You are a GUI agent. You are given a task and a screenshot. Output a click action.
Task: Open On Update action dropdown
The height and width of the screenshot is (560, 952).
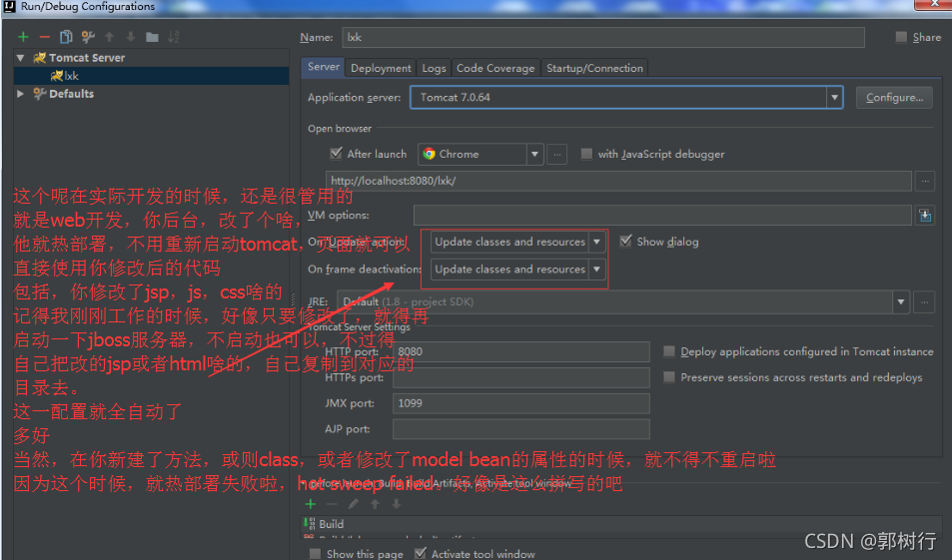(517, 242)
